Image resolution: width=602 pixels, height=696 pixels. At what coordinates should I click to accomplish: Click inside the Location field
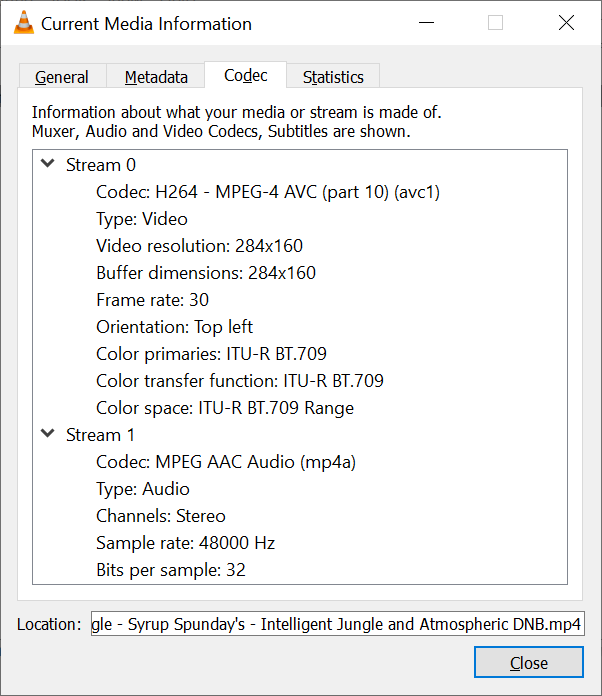click(337, 624)
